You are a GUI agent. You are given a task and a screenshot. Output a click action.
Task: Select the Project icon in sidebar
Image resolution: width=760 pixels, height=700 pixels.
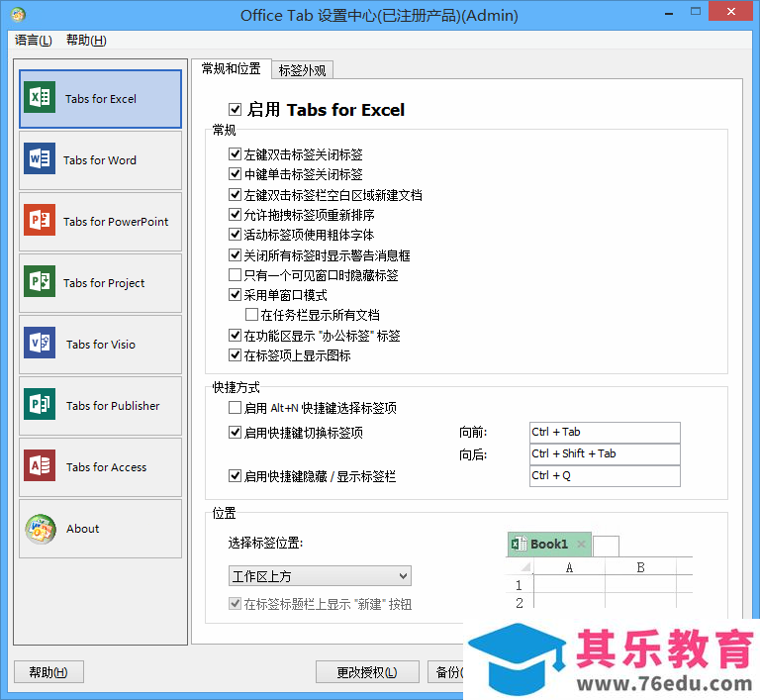40,281
